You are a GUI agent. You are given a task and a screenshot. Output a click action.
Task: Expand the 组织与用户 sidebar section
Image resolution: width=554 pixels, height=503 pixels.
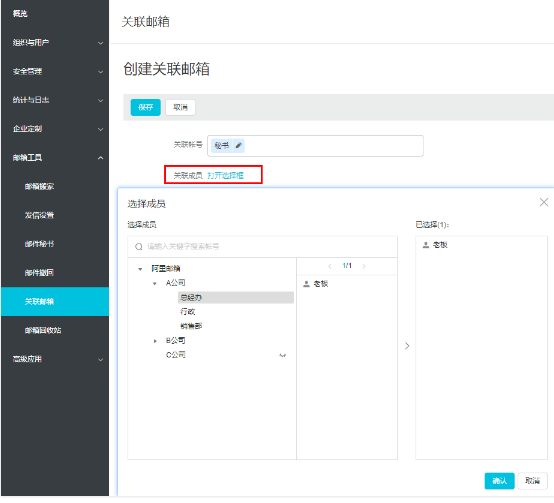(100, 43)
